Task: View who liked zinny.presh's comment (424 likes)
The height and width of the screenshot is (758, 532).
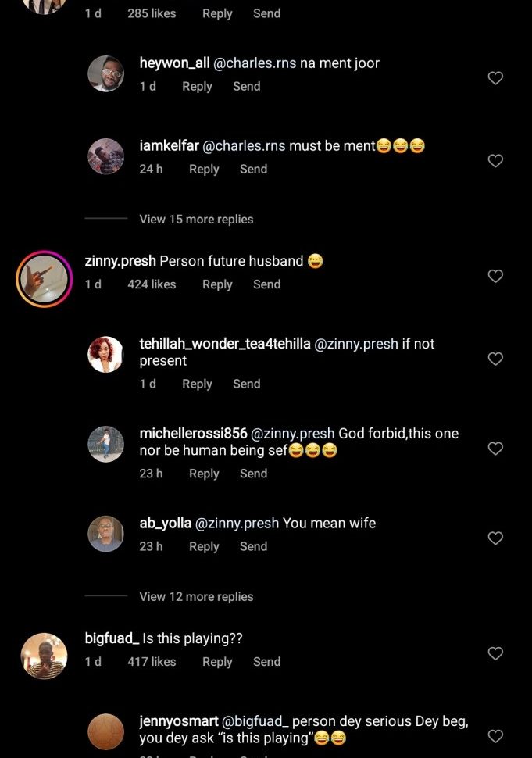Action: click(152, 284)
